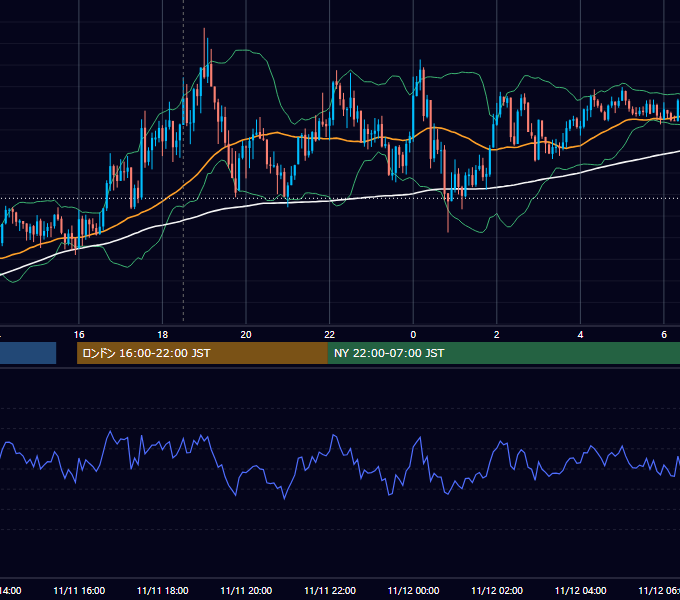The image size is (680, 600).
Task: Click the 22 hour label on upper axis
Action: [x=330, y=335]
